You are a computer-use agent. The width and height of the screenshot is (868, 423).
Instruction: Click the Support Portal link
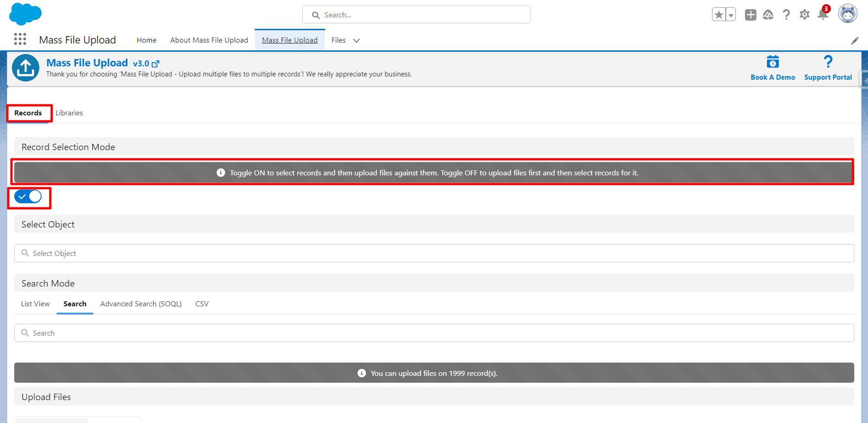click(x=828, y=77)
